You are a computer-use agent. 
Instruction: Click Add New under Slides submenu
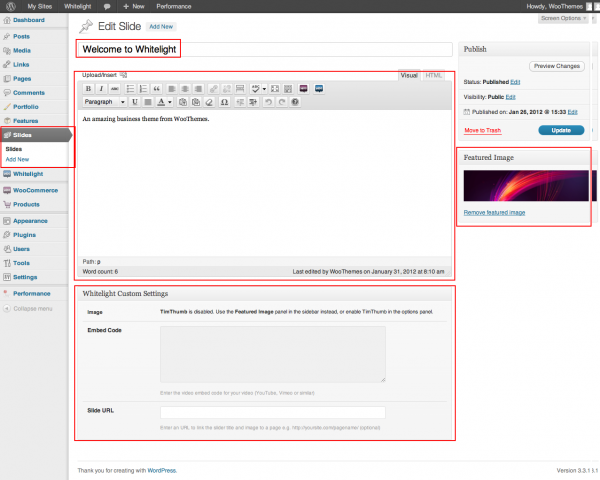pos(17,159)
